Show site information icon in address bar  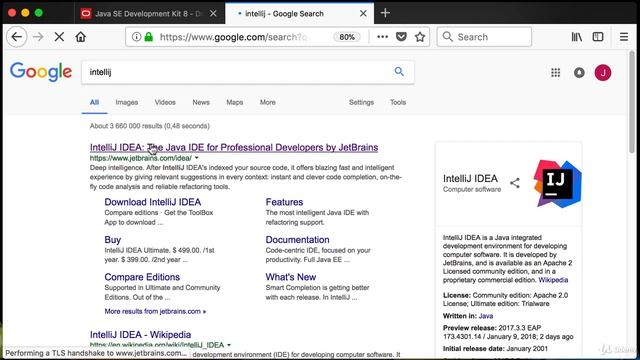136,37
